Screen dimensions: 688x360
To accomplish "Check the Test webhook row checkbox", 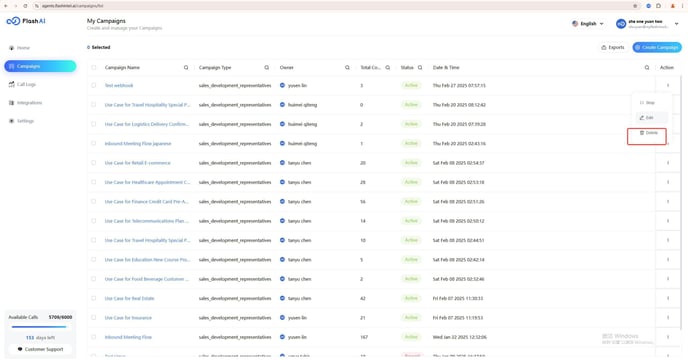I will pyautogui.click(x=93, y=86).
